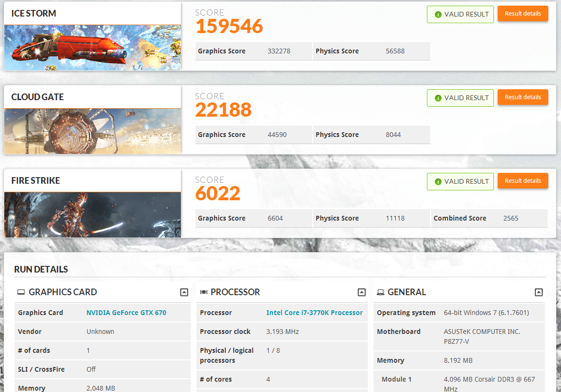Click the operating system value 64-bit Windows 7
Screen dimensions: 561x392
486,313
